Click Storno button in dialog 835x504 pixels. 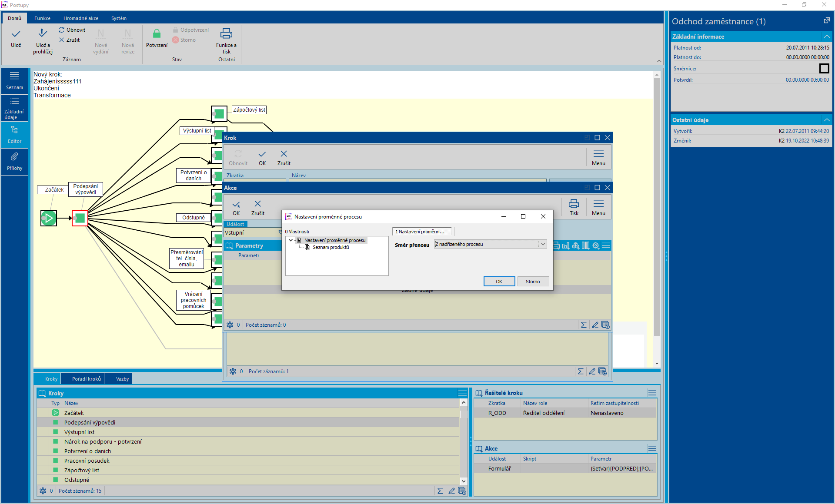(532, 282)
